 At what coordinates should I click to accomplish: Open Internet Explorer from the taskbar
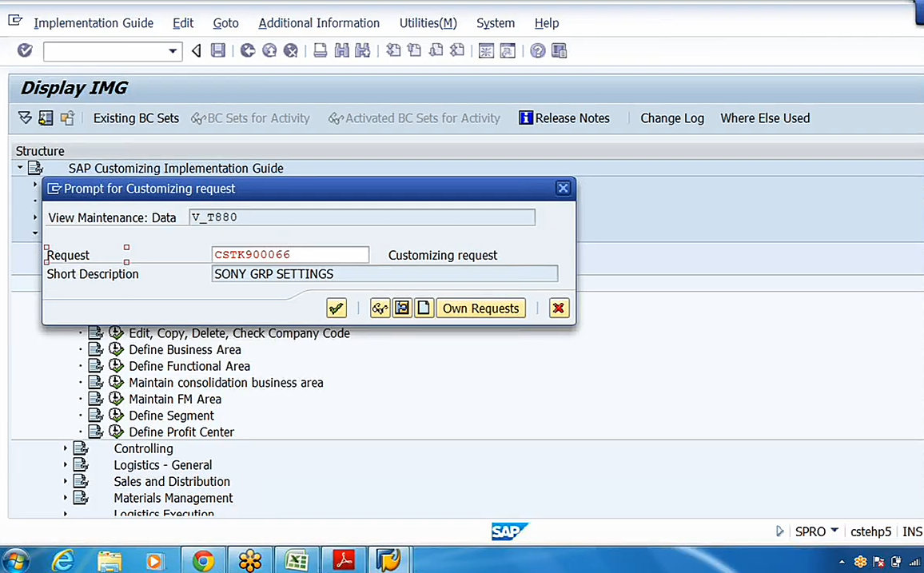tap(62, 560)
